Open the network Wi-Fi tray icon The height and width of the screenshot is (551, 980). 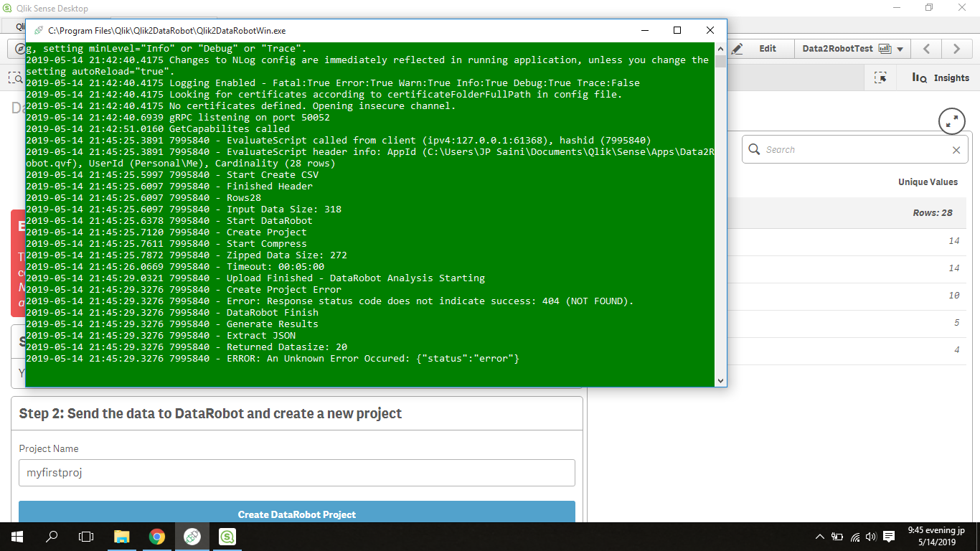click(855, 537)
